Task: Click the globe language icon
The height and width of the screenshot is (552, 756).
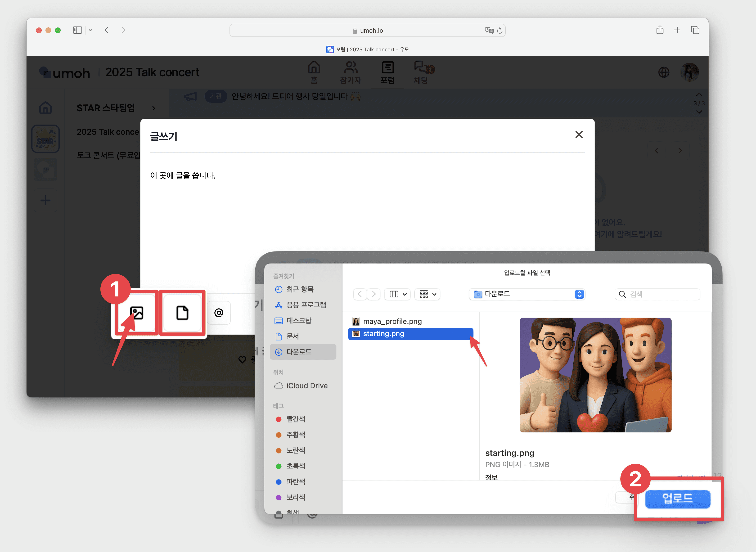Action: pyautogui.click(x=663, y=72)
